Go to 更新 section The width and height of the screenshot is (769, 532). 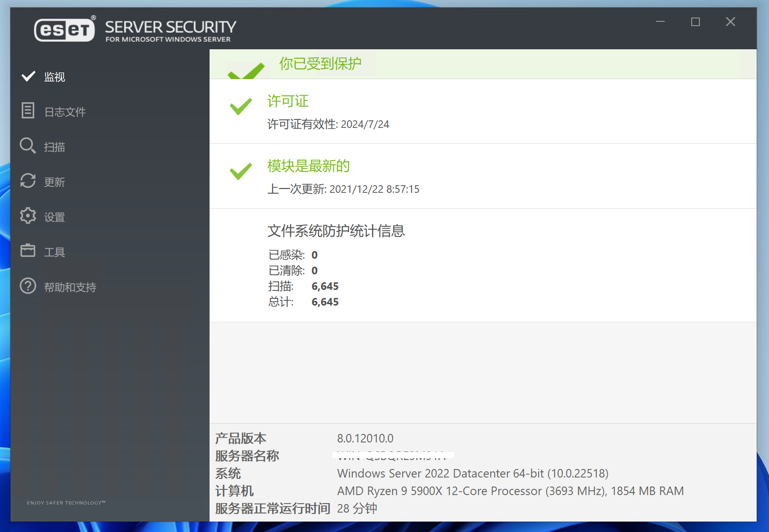(x=55, y=182)
